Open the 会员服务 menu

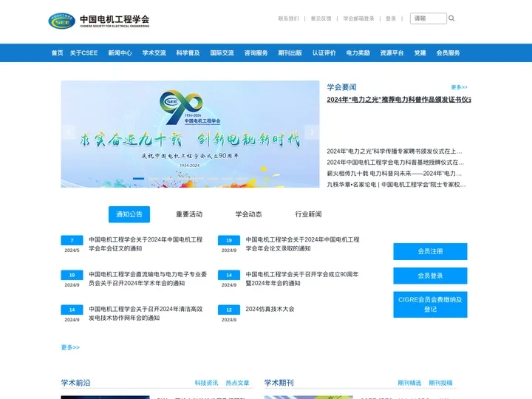(449, 53)
